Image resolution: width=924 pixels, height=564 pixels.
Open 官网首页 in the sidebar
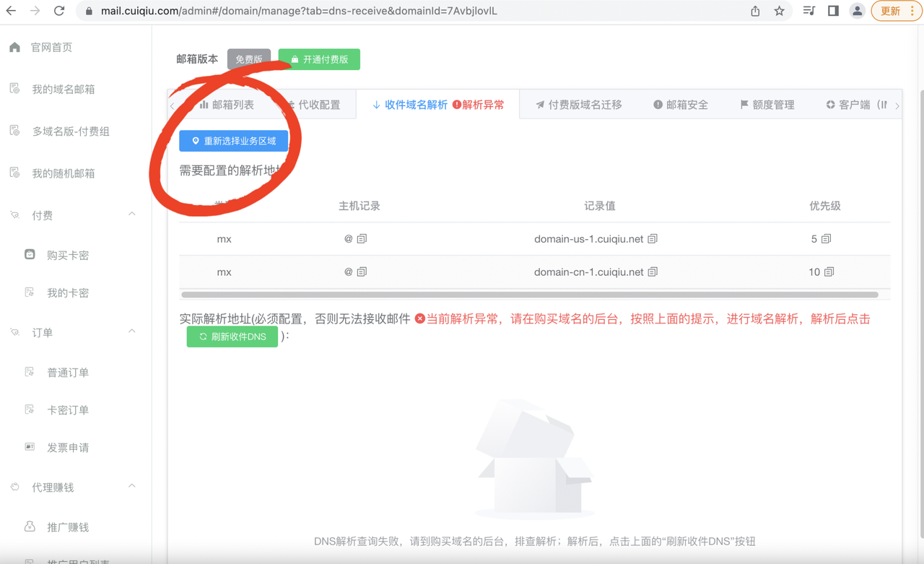pos(51,48)
